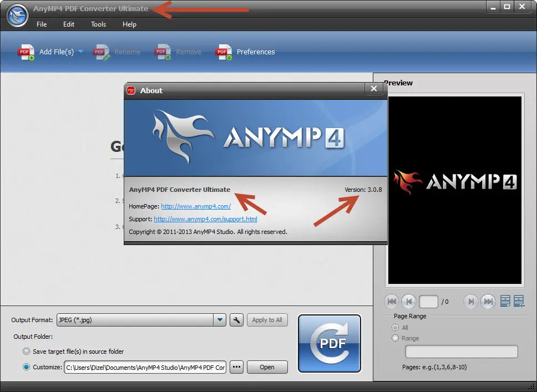
Task: Start conversion with the big PDF button
Action: click(330, 343)
